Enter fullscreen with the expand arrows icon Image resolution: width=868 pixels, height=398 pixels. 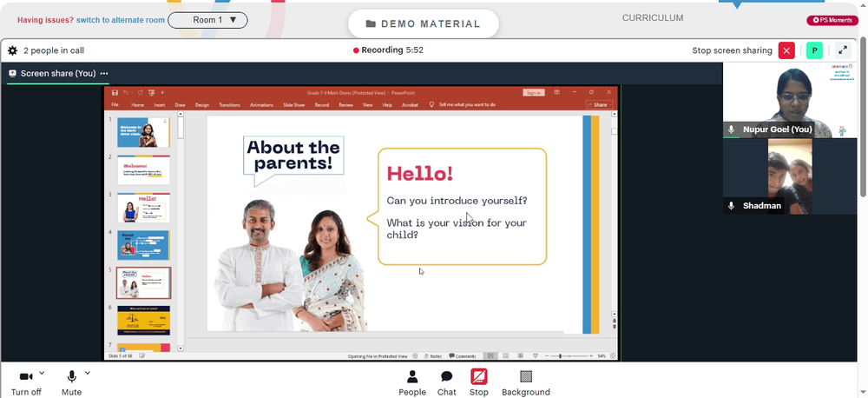click(843, 50)
